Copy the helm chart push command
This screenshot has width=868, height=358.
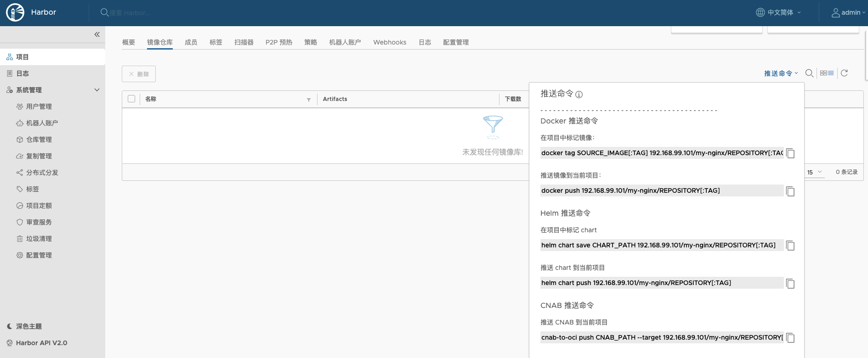(790, 283)
